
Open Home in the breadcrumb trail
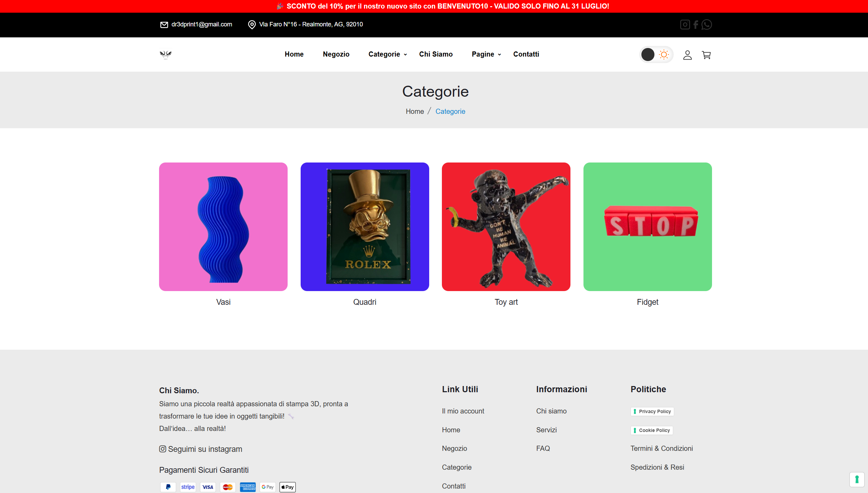click(x=414, y=111)
